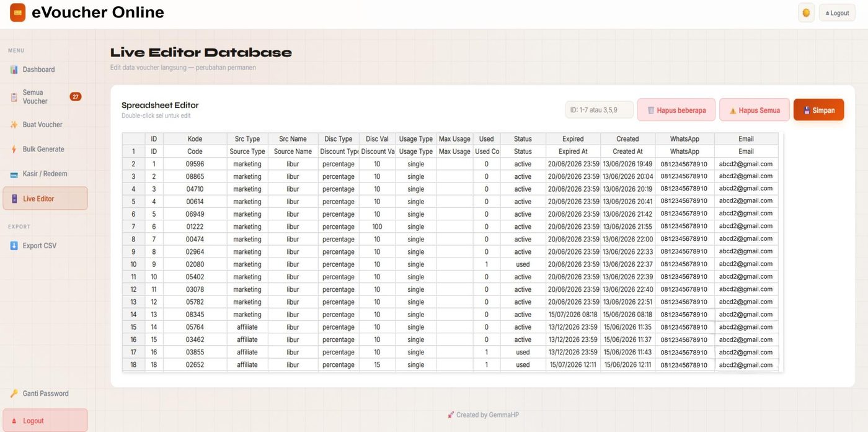The width and height of the screenshot is (868, 432).
Task: Open Dashboard from the sidebar
Action: (x=45, y=70)
